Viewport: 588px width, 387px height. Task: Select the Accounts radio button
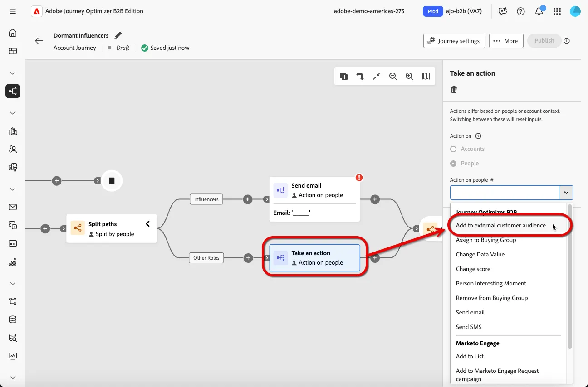(453, 149)
